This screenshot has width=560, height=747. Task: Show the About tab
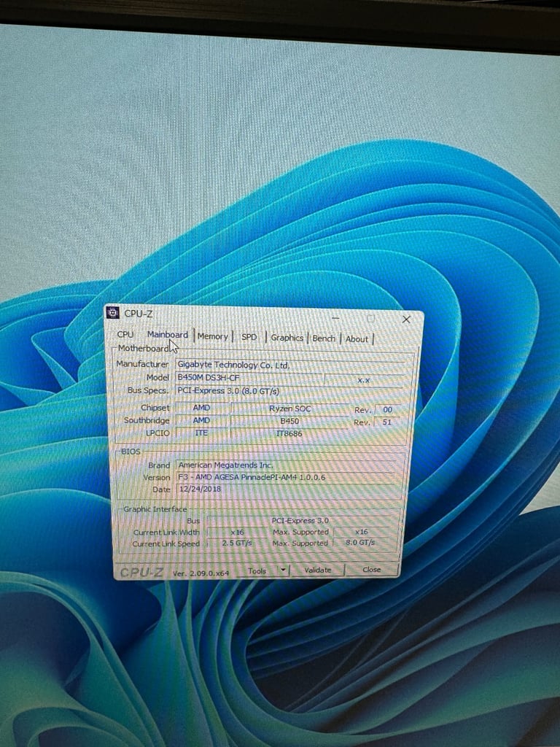point(357,338)
